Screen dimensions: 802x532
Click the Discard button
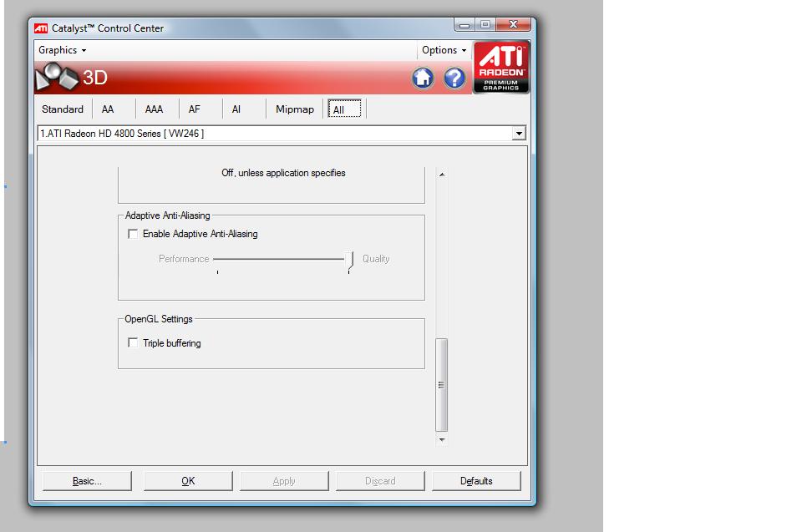pyautogui.click(x=380, y=481)
